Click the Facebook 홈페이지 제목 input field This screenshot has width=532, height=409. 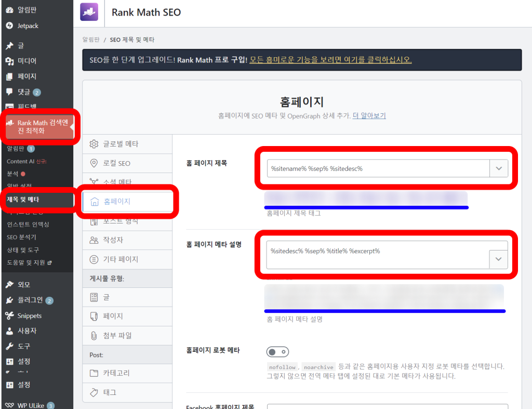[388, 406]
